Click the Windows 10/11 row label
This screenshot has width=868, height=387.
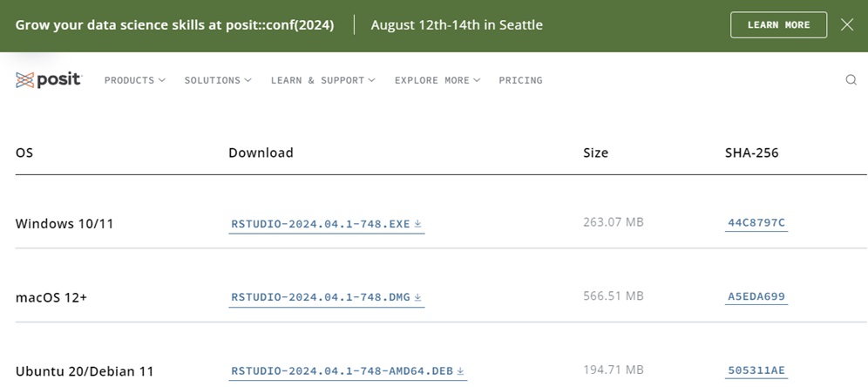click(x=64, y=224)
